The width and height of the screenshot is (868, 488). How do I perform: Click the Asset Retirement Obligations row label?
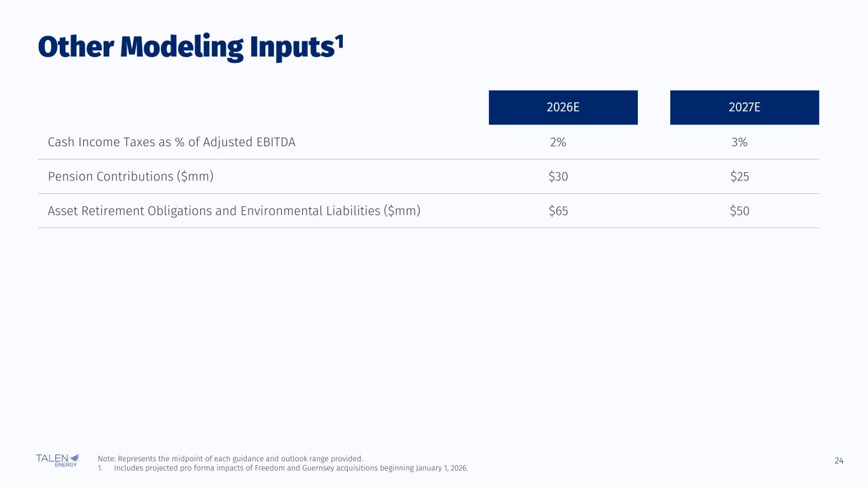click(234, 211)
